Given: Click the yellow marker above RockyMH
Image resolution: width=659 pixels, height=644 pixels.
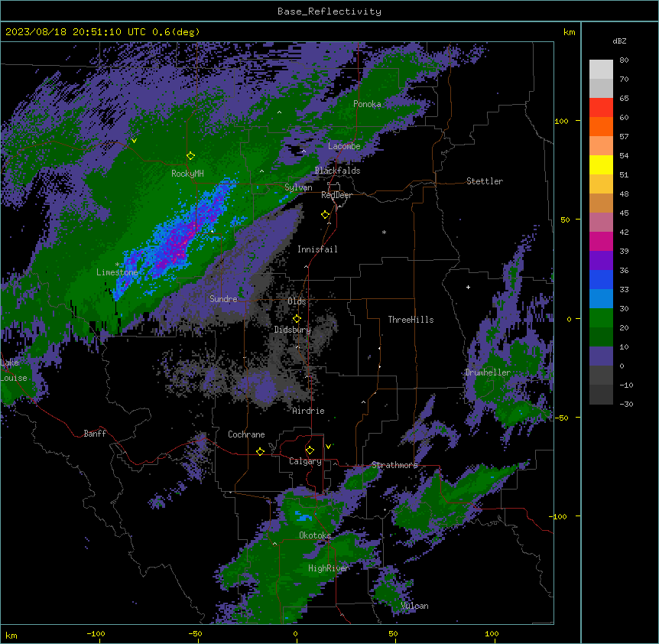Looking at the screenshot, I should coord(190,156).
